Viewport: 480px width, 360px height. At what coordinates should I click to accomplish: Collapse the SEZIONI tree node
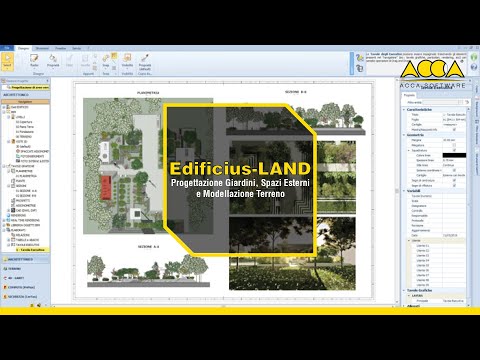tap(9, 186)
